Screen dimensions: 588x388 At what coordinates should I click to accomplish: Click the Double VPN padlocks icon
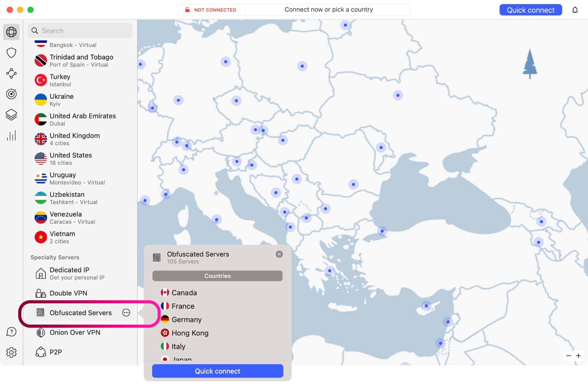click(x=41, y=293)
